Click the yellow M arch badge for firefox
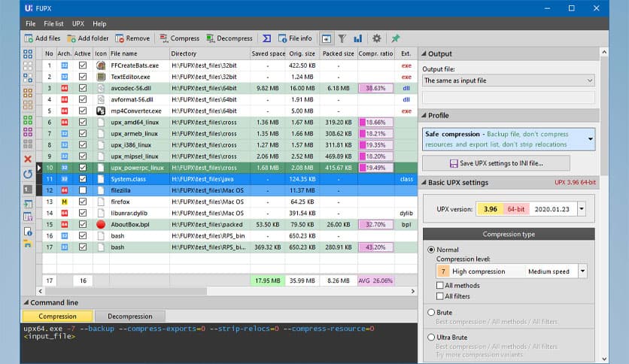This screenshot has width=629, height=364. 64,202
